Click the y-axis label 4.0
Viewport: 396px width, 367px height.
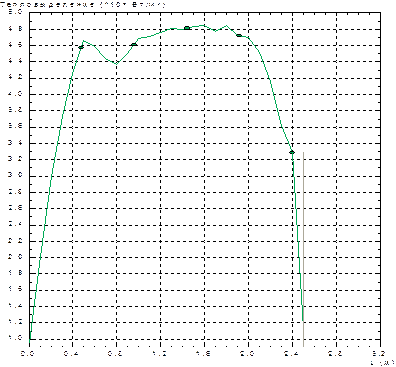pyautogui.click(x=15, y=94)
